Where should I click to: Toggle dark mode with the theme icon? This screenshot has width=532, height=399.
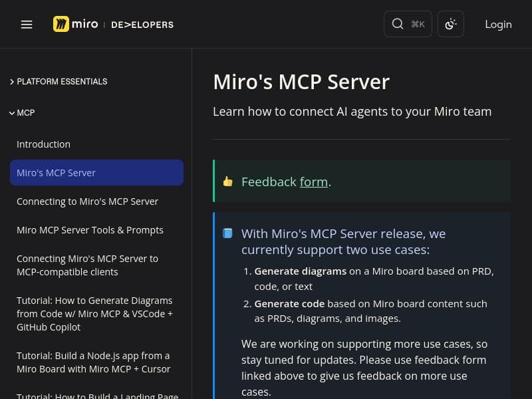[x=451, y=24]
